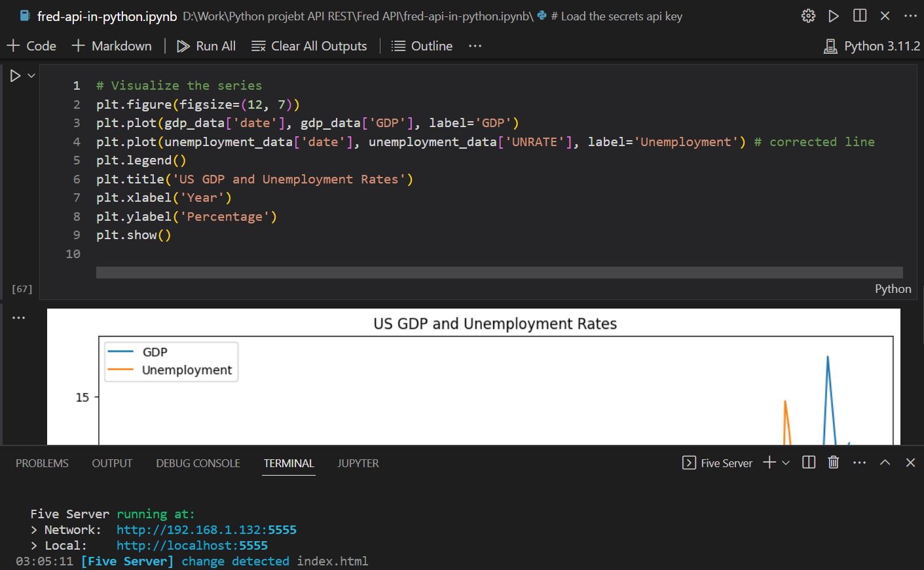Select the Python 3.11.2 kernel picker
Image resolution: width=924 pixels, height=570 pixels.
872,46
